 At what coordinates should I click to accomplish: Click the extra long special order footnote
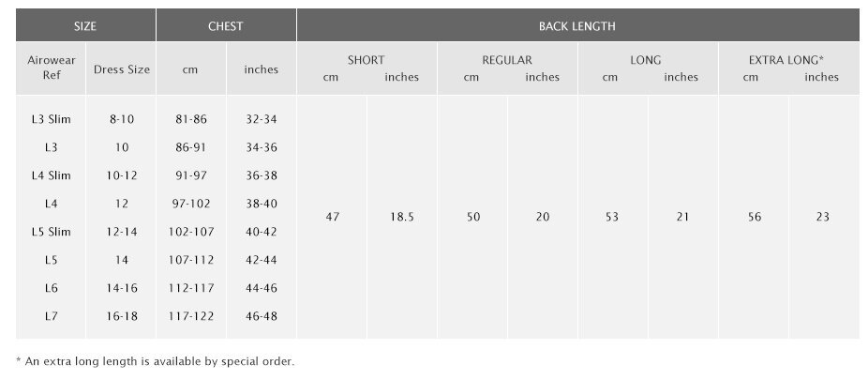pyautogui.click(x=156, y=361)
